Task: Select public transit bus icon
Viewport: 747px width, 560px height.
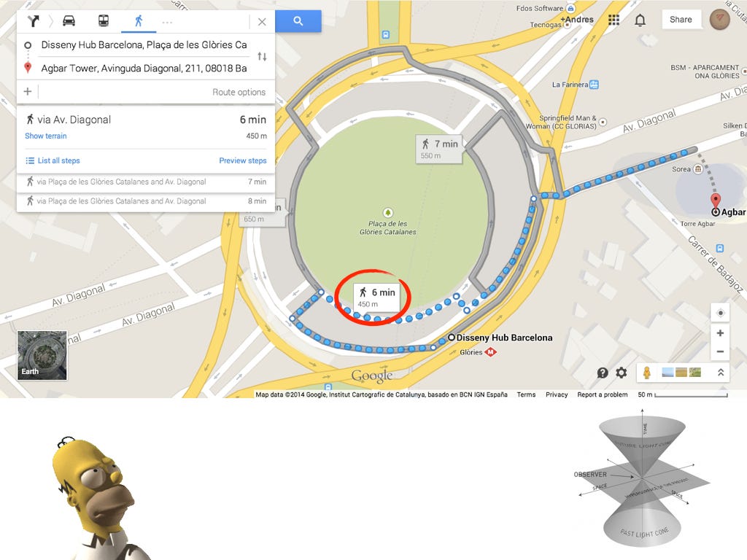Action: click(104, 20)
